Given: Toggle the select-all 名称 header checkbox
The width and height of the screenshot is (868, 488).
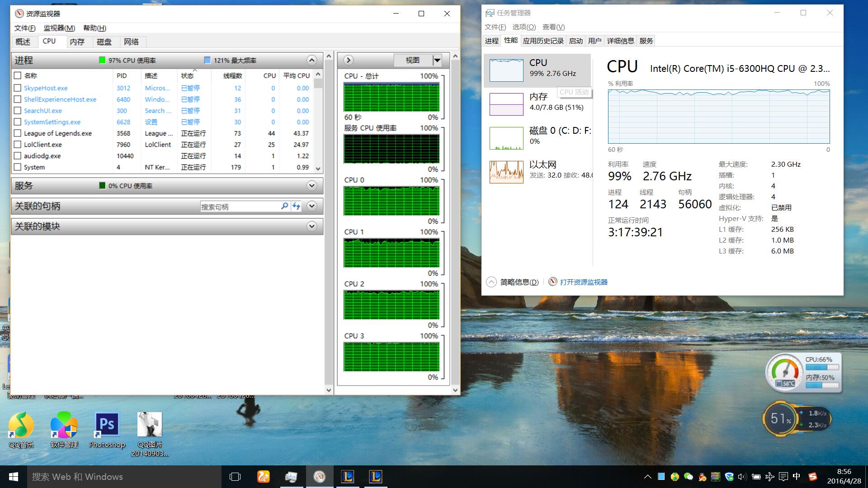Looking at the screenshot, I should pos(18,75).
